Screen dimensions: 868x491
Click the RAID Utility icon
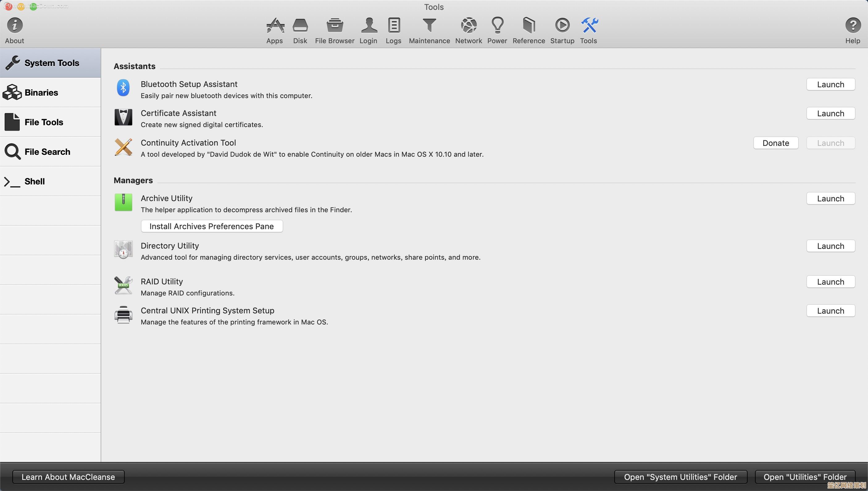click(x=123, y=285)
